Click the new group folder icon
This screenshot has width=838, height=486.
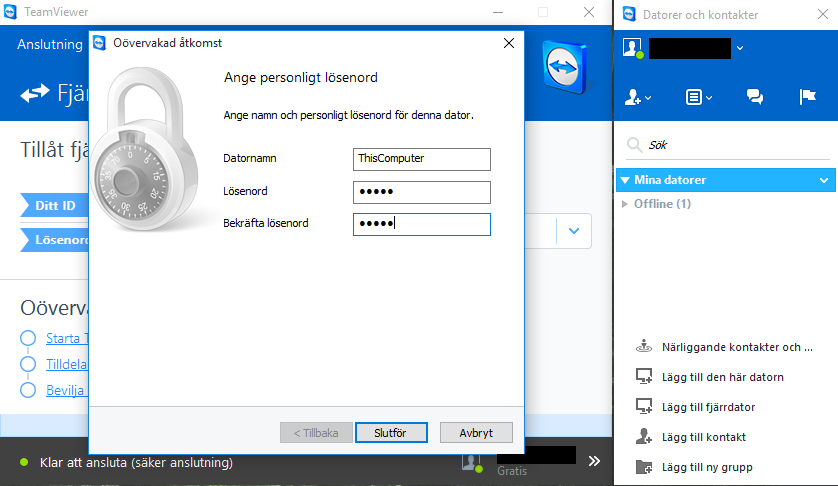[643, 467]
